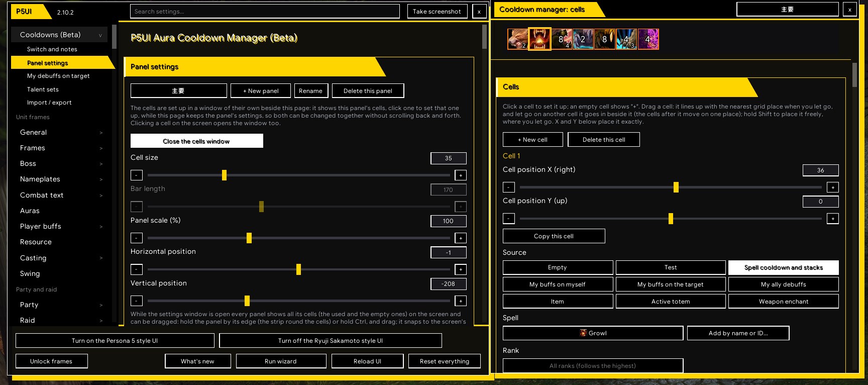The height and width of the screenshot is (385, 868).
Task: Click the Cell position X slider handle
Action: (x=676, y=187)
